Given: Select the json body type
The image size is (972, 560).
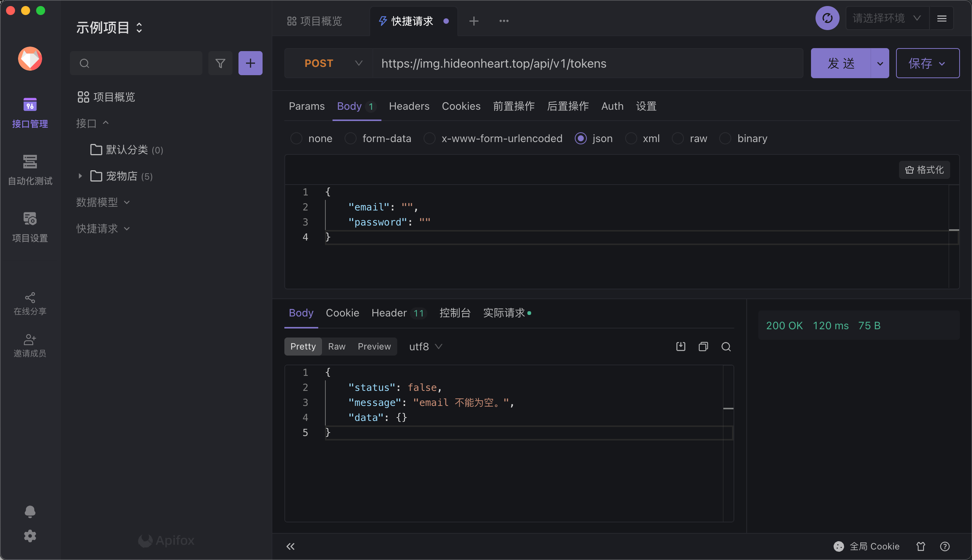Looking at the screenshot, I should click(593, 138).
